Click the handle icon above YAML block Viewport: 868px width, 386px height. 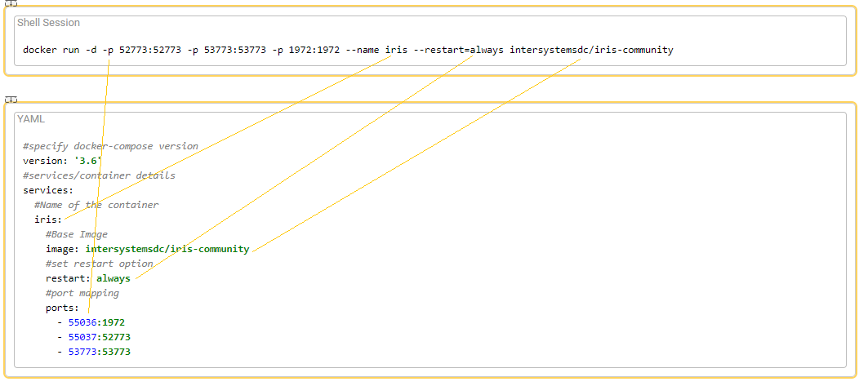coord(11,99)
